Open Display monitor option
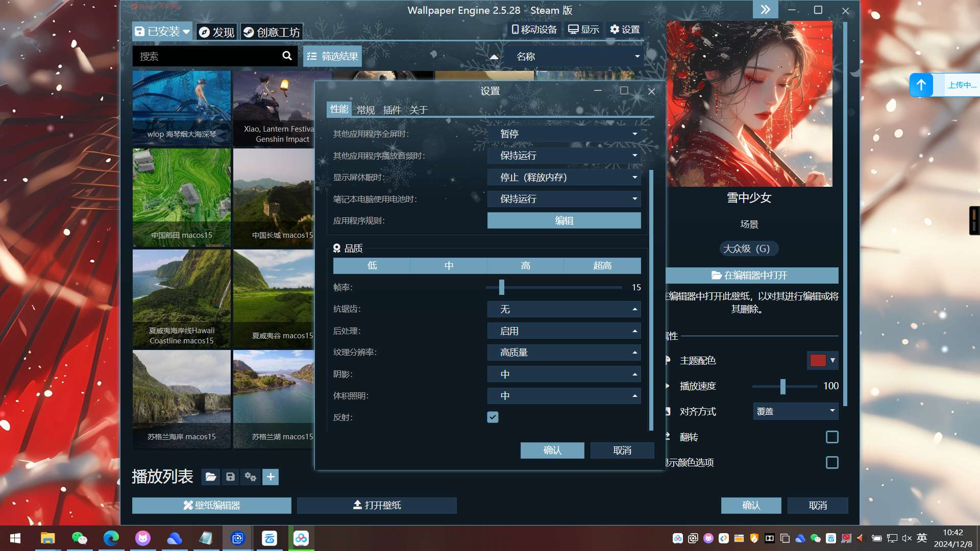 point(584,30)
